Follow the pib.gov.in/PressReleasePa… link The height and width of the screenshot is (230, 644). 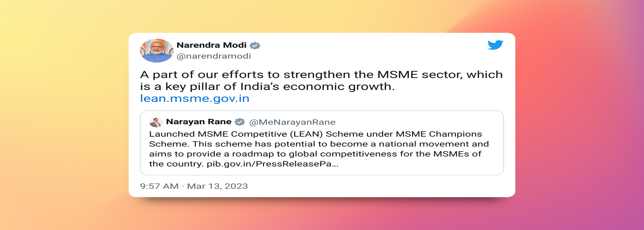(272, 164)
